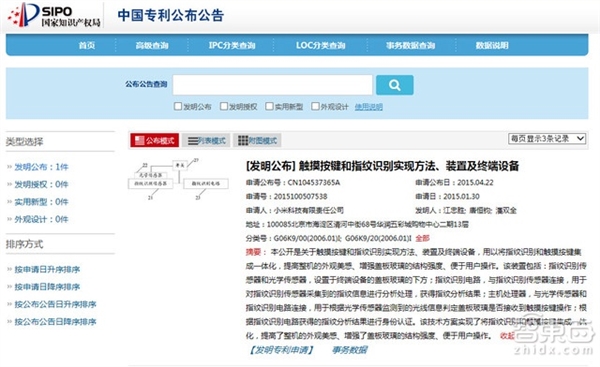Image resolution: width=600 pixels, height=367 pixels.
Task: Sort by 按申请日升序排序
Action: click(47, 269)
